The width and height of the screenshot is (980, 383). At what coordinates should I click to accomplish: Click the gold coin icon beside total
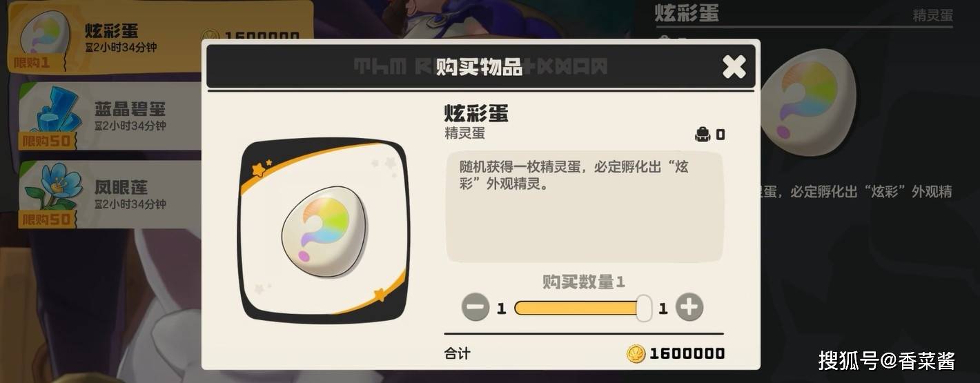[636, 354]
